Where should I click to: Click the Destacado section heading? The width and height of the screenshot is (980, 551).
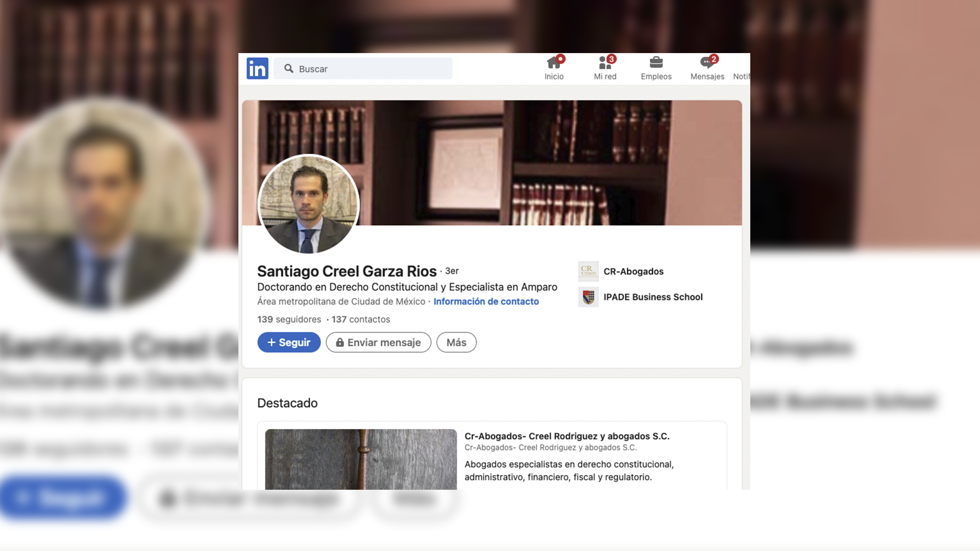coord(287,403)
